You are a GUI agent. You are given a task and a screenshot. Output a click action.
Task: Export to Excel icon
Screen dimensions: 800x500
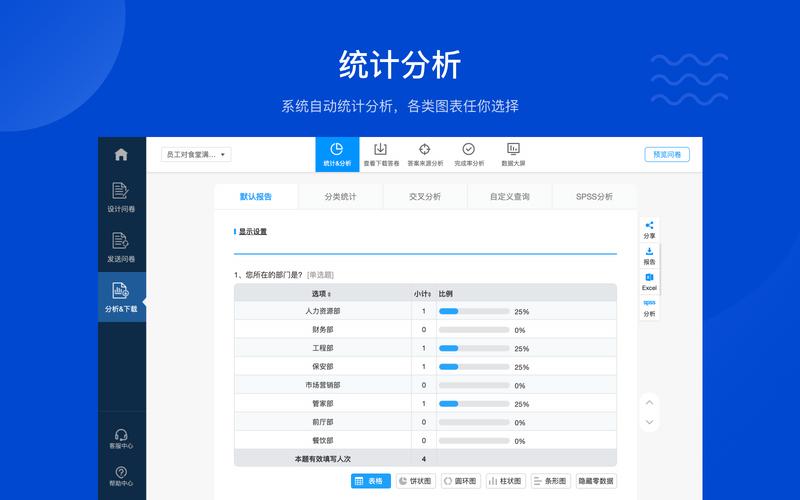pos(649,282)
